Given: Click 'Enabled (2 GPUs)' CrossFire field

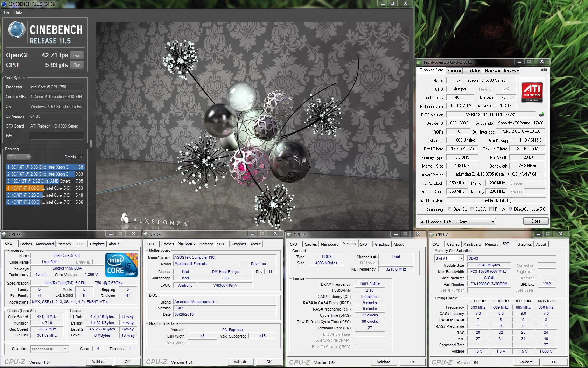Looking at the screenshot, I should click(x=496, y=200).
